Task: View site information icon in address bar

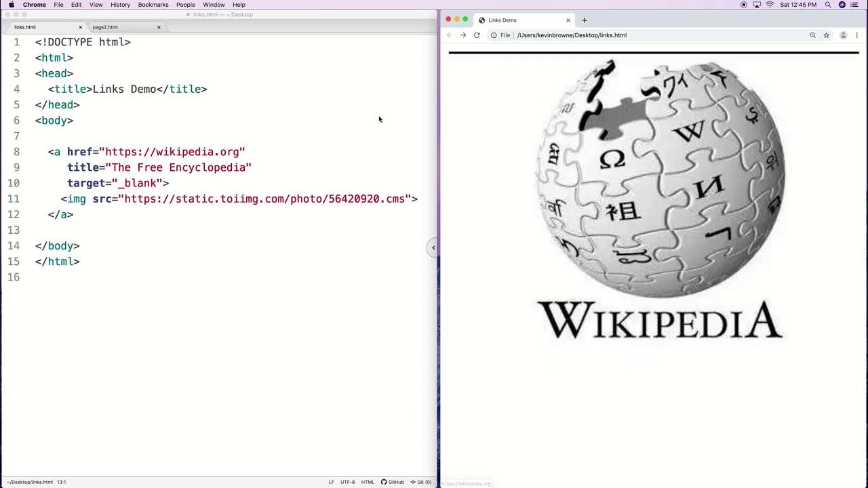Action: click(494, 35)
